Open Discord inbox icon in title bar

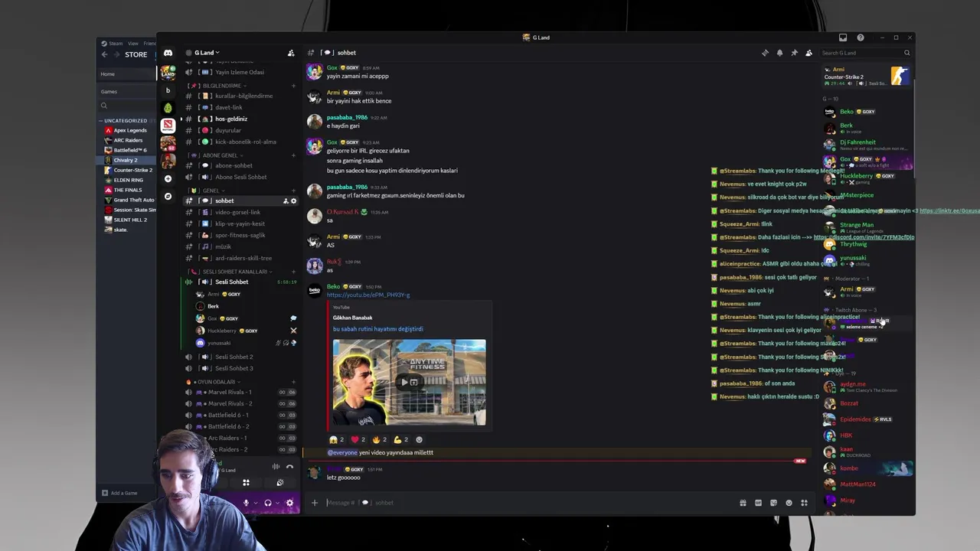[843, 37]
